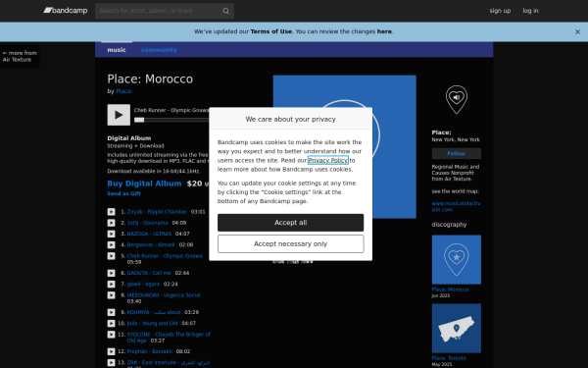Image resolution: width=588 pixels, height=368 pixels.
Task: Open track link gbw9 - bgora
Action: pos(143,284)
